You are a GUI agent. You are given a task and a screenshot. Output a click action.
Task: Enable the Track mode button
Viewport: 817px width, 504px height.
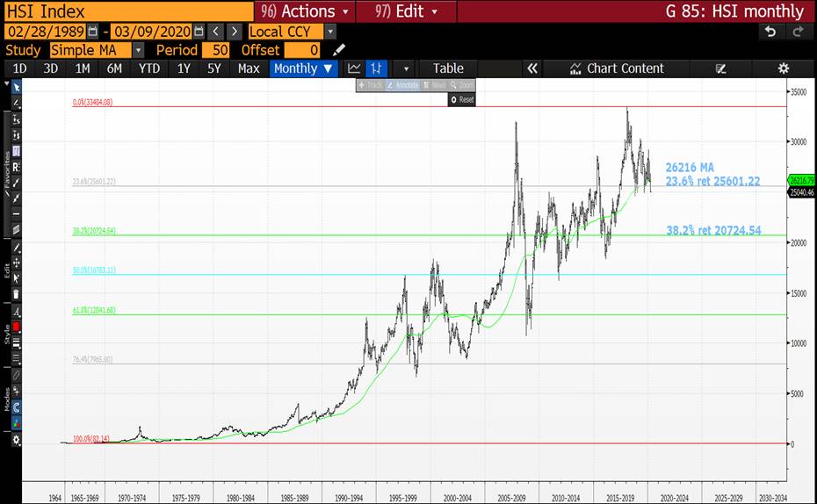(371, 85)
